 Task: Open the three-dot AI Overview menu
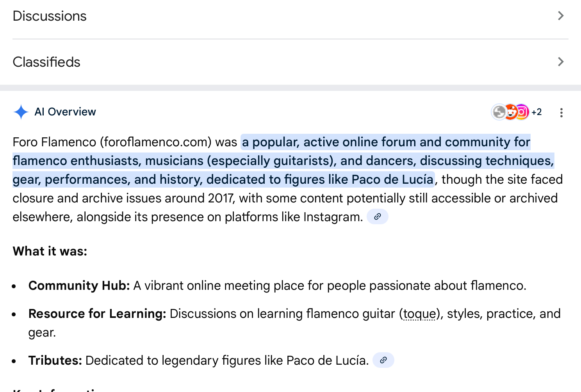[561, 113]
